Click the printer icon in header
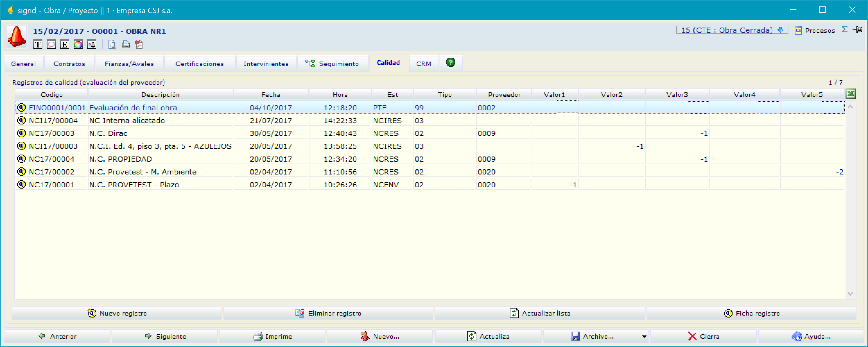The width and height of the screenshot is (868, 347). click(126, 45)
